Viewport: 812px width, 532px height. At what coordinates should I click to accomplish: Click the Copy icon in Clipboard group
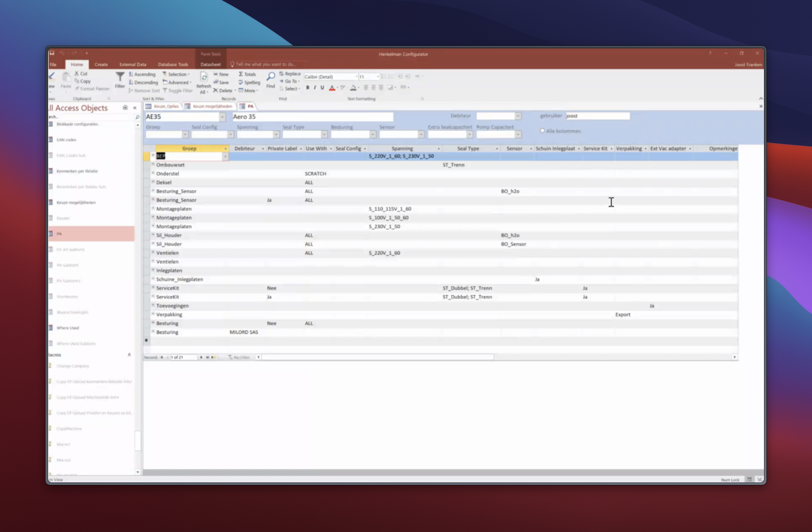tap(77, 81)
